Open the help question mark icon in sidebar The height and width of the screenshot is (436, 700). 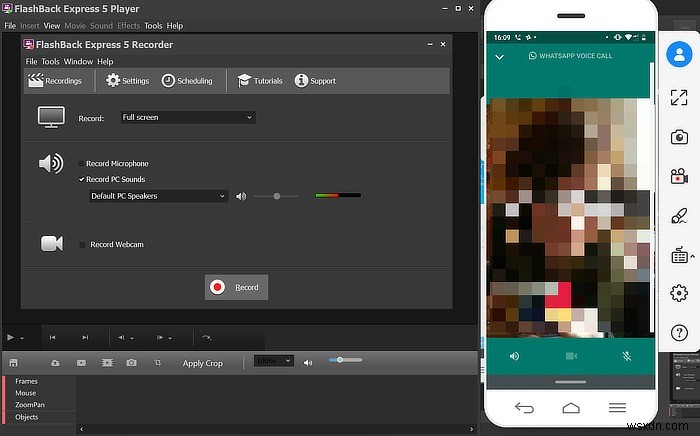[x=679, y=332]
